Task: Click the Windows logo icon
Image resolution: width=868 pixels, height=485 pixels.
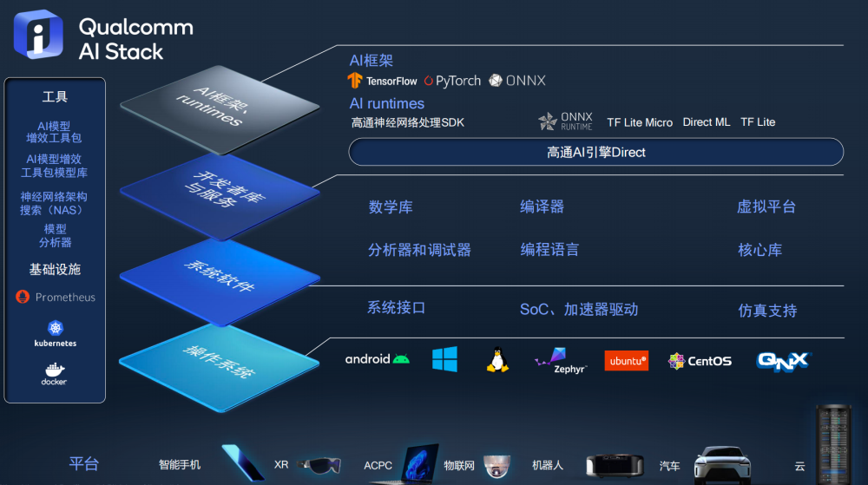Action: click(445, 359)
